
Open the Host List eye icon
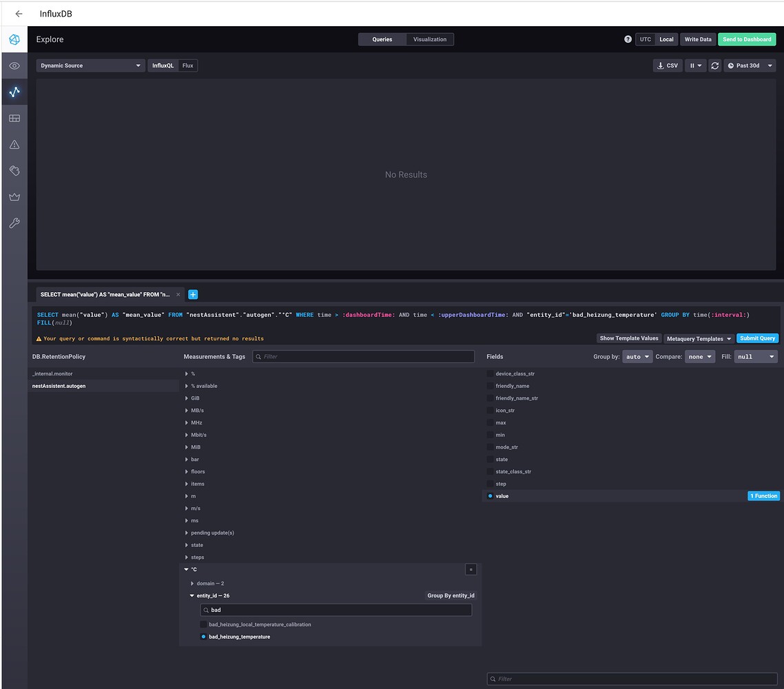(14, 65)
